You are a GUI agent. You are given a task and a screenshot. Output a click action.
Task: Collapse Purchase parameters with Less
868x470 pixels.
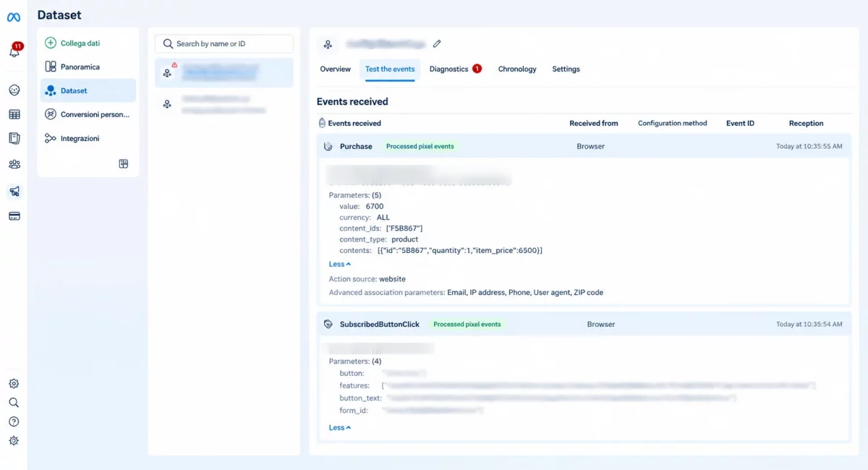pyautogui.click(x=340, y=264)
